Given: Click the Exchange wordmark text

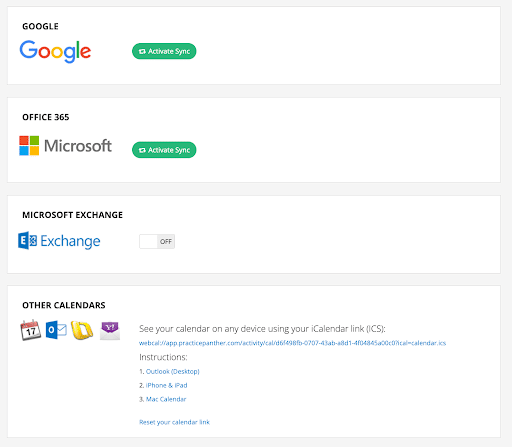Looking at the screenshot, I should coord(70,241).
